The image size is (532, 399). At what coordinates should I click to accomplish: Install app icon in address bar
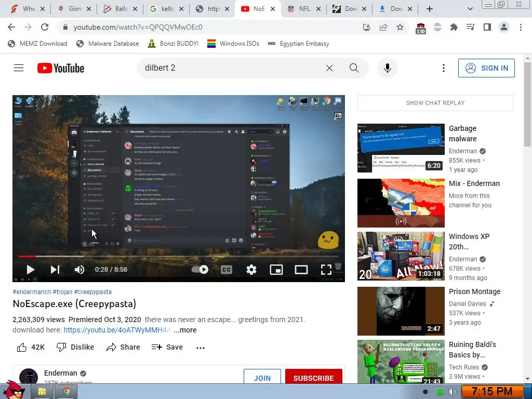tap(367, 27)
